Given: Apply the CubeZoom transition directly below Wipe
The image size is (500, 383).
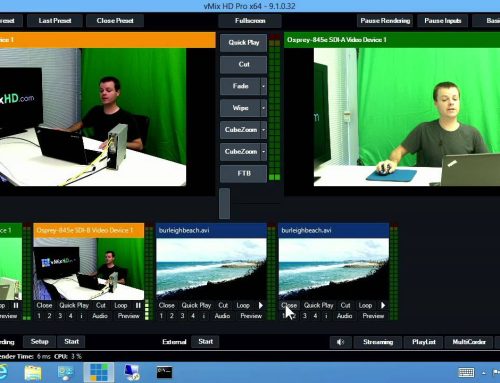Looking at the screenshot, I should 240,130.
